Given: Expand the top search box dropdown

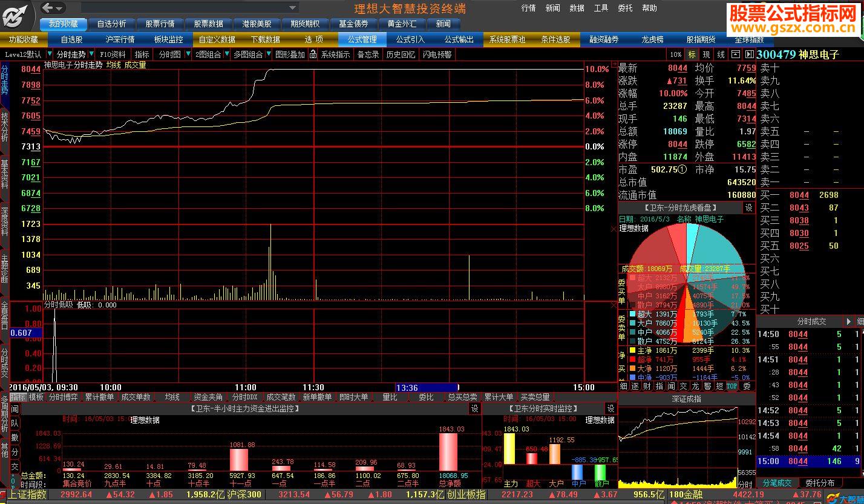Looking at the screenshot, I should pyautogui.click(x=293, y=8).
